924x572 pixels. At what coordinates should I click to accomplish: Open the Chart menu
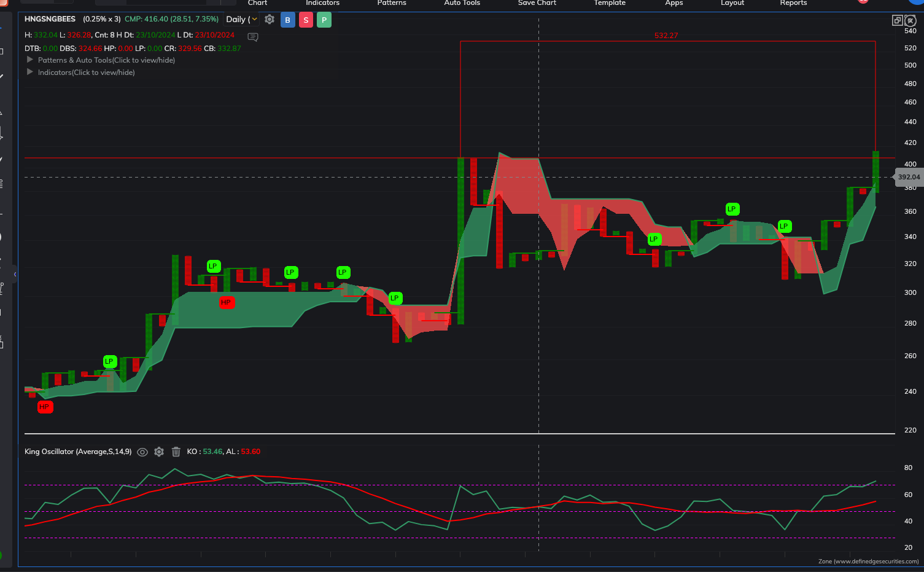tap(257, 3)
